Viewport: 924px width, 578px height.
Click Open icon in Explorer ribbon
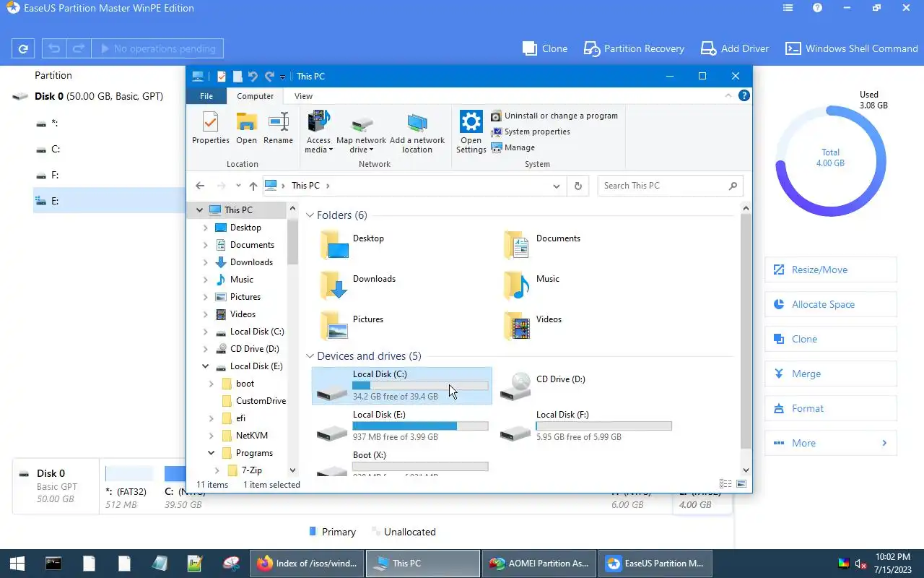(246, 129)
